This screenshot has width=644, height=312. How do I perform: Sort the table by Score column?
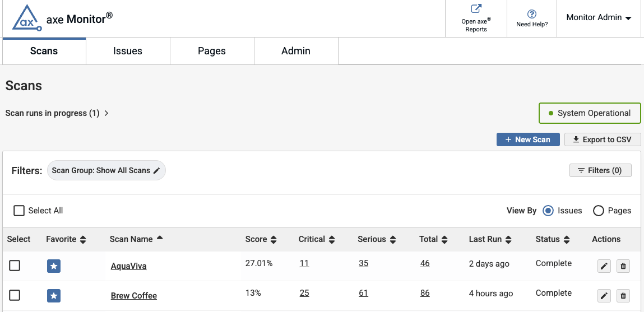pos(261,239)
